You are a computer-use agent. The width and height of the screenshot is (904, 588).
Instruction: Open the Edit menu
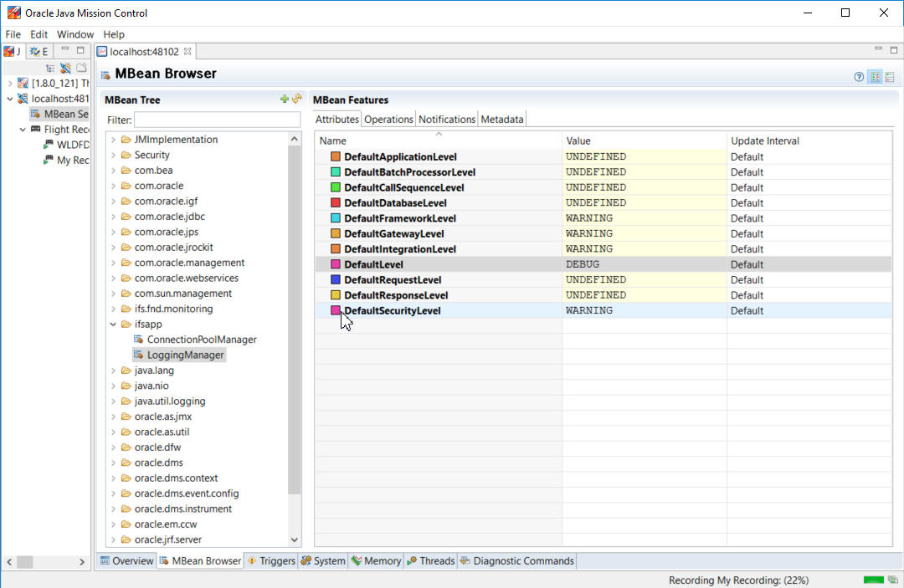[x=39, y=34]
